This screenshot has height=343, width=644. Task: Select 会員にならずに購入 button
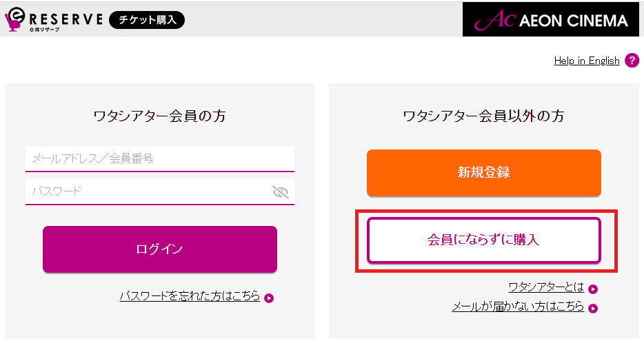point(484,240)
